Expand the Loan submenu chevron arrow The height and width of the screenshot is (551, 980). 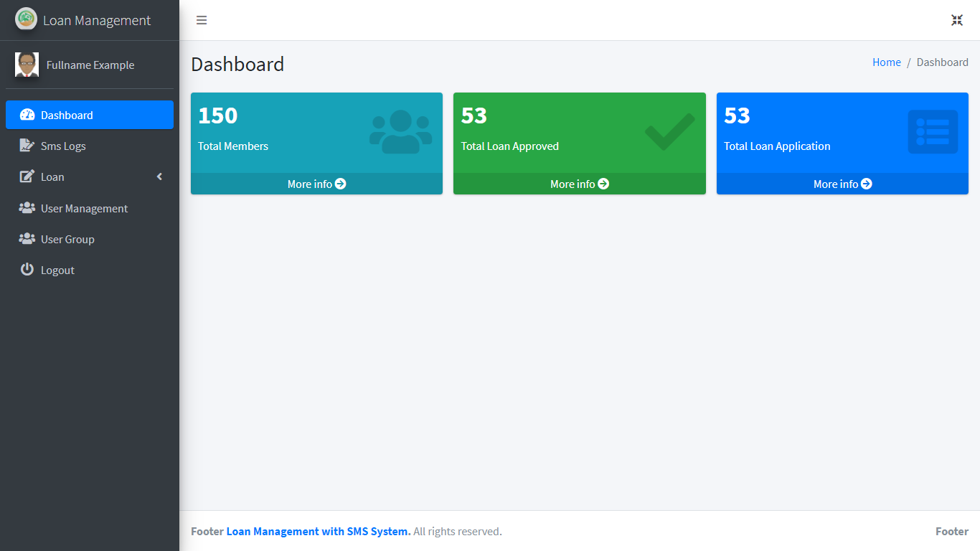click(x=159, y=176)
